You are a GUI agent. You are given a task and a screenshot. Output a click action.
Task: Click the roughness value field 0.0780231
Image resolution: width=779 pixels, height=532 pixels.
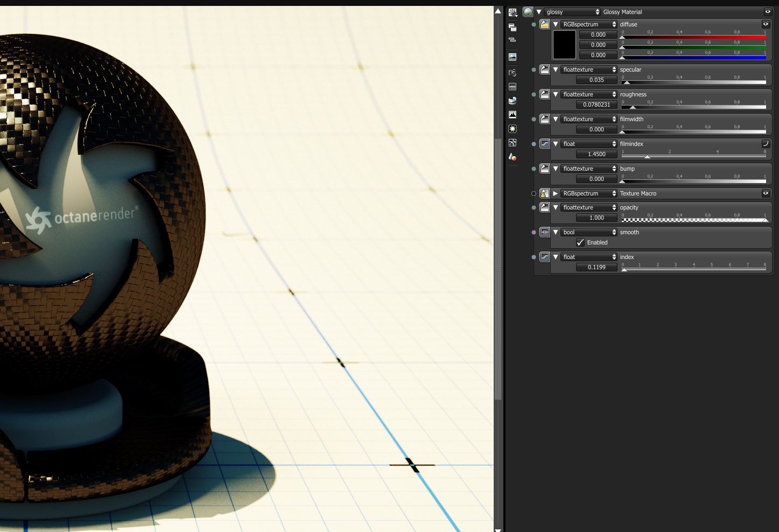(x=596, y=104)
